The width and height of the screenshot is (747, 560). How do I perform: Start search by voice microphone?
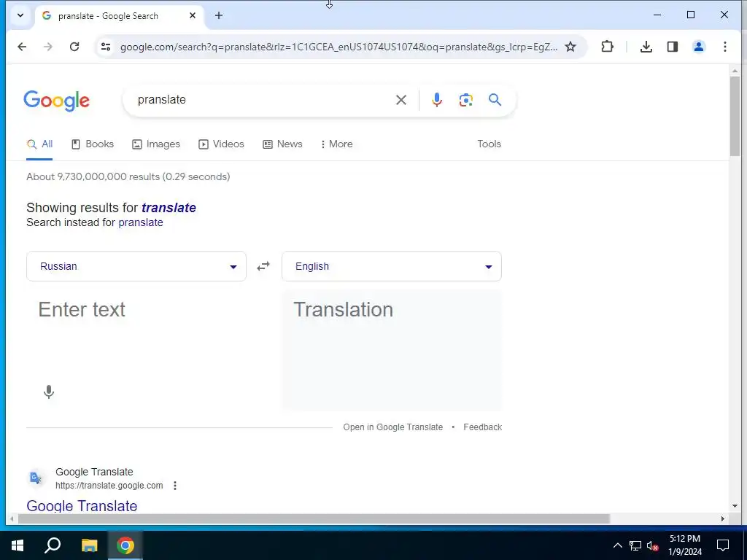[437, 100]
